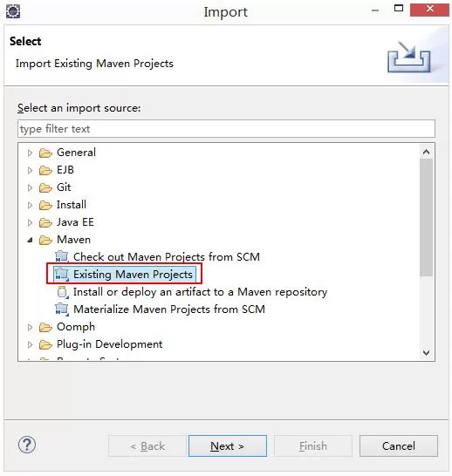Collapse the Maven category
This screenshot has height=476, width=452.
point(30,240)
